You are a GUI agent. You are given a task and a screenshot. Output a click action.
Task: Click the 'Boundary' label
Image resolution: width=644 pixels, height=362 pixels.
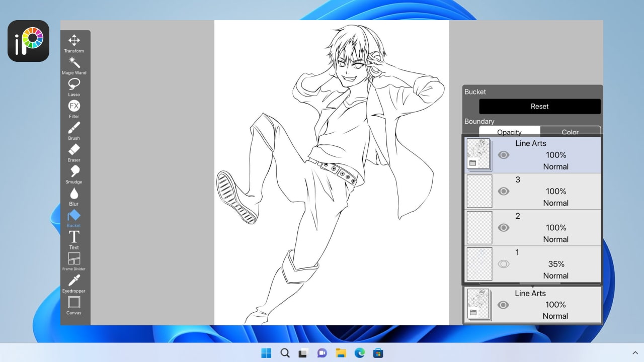(x=479, y=121)
